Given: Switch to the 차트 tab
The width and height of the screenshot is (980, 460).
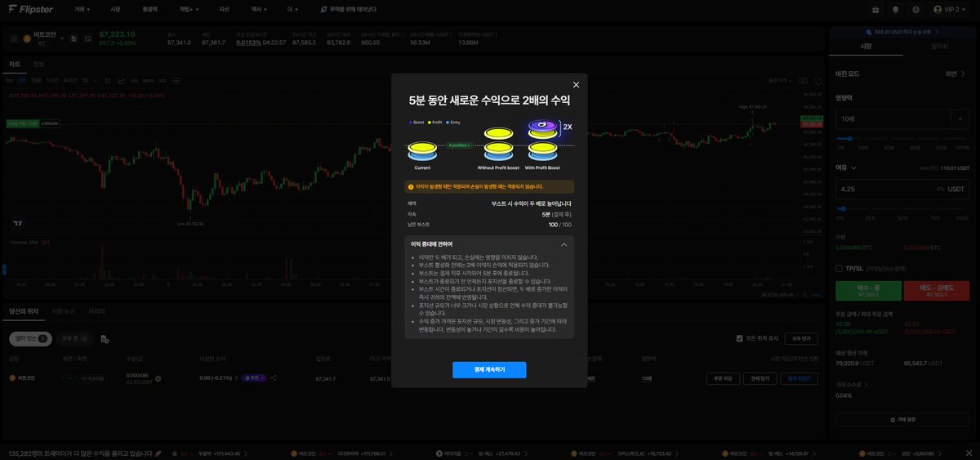Looking at the screenshot, I should click(15, 64).
